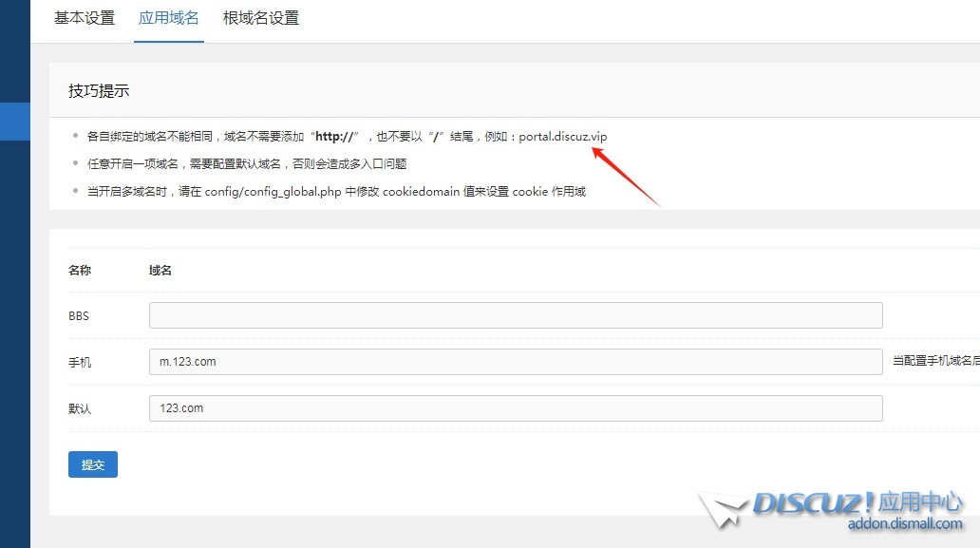The image size is (980, 548).
Task: Click the BBS row label
Action: click(x=79, y=316)
